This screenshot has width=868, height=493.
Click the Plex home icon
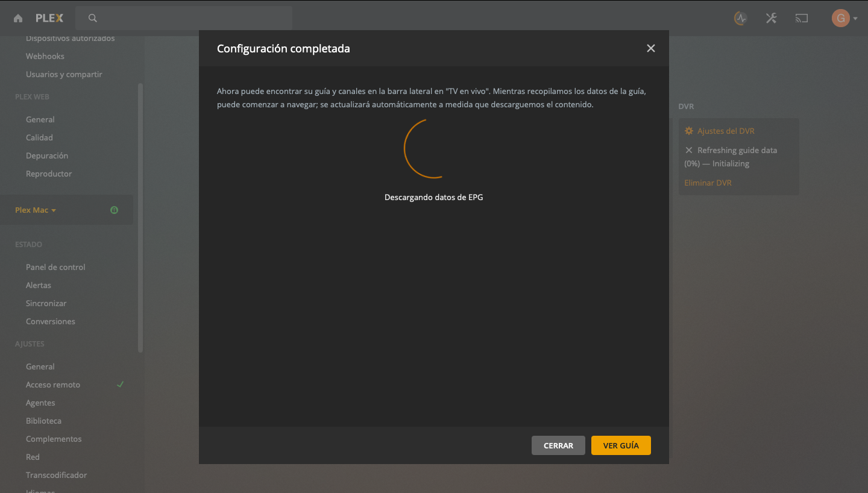[18, 18]
